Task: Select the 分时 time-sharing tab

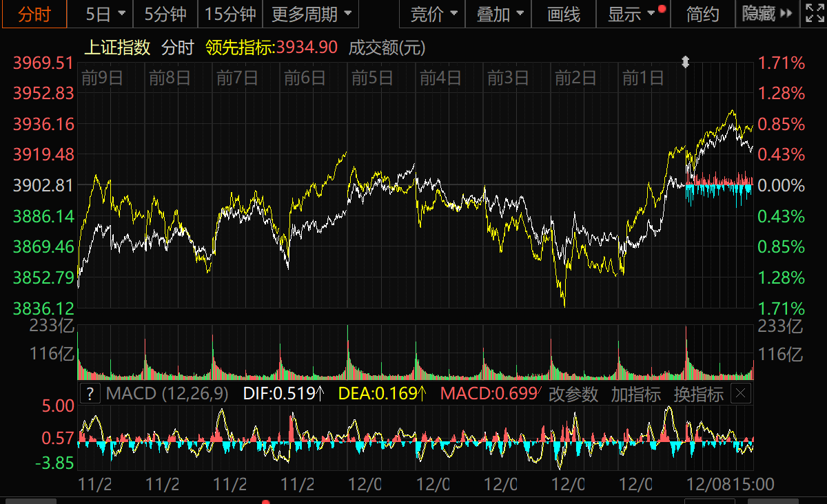Action: pos(34,14)
